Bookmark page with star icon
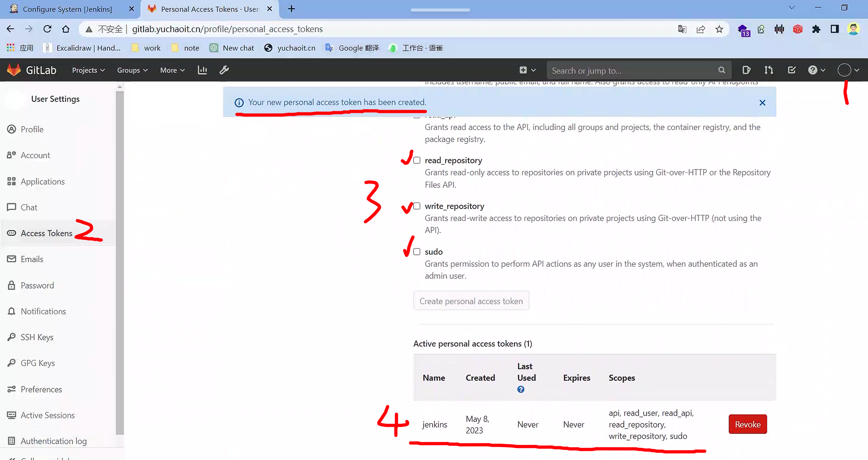868x460 pixels. (719, 29)
